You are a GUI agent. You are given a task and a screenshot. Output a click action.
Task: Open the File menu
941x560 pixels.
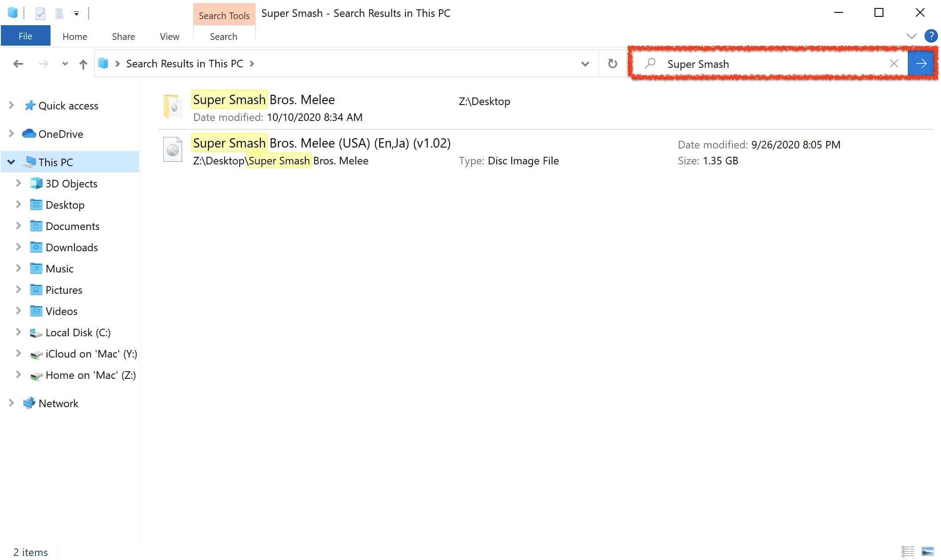pyautogui.click(x=25, y=36)
